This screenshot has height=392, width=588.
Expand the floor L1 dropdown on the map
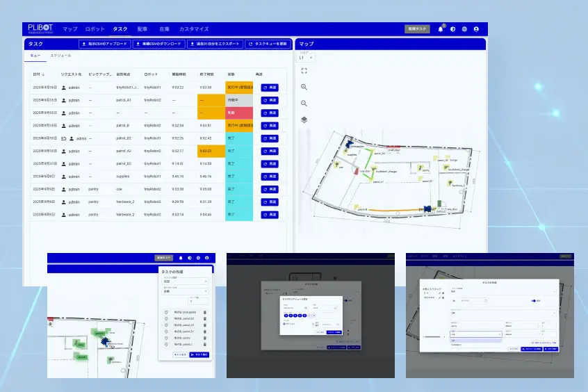pyautogui.click(x=307, y=58)
